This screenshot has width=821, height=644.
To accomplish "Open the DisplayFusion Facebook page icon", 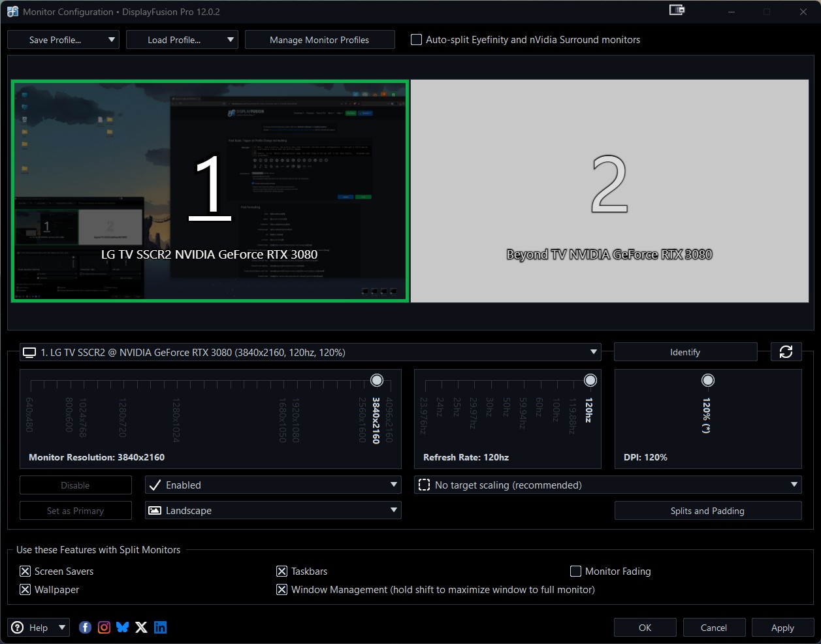I will point(86,628).
